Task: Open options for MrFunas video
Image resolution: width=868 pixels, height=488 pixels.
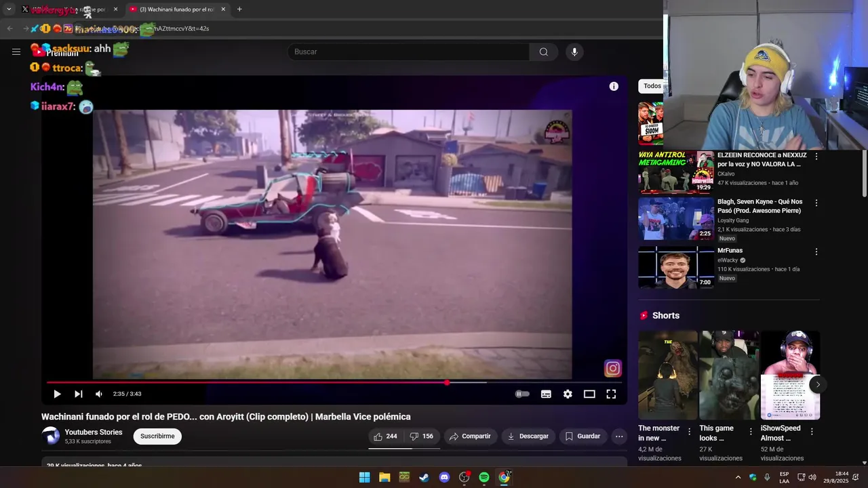Action: 816,251
